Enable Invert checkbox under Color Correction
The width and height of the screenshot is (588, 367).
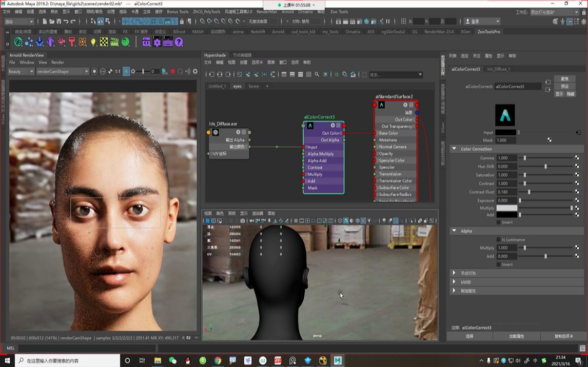[499, 222]
